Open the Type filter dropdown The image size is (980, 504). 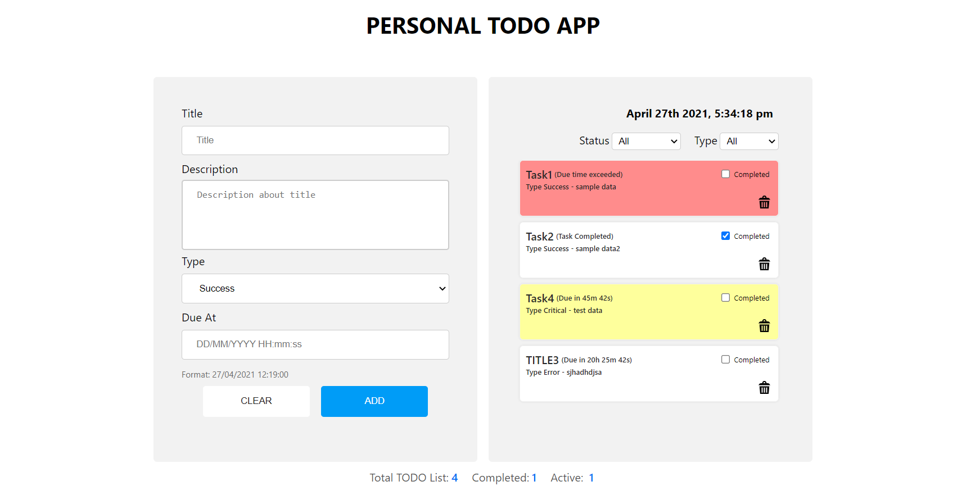tap(749, 141)
